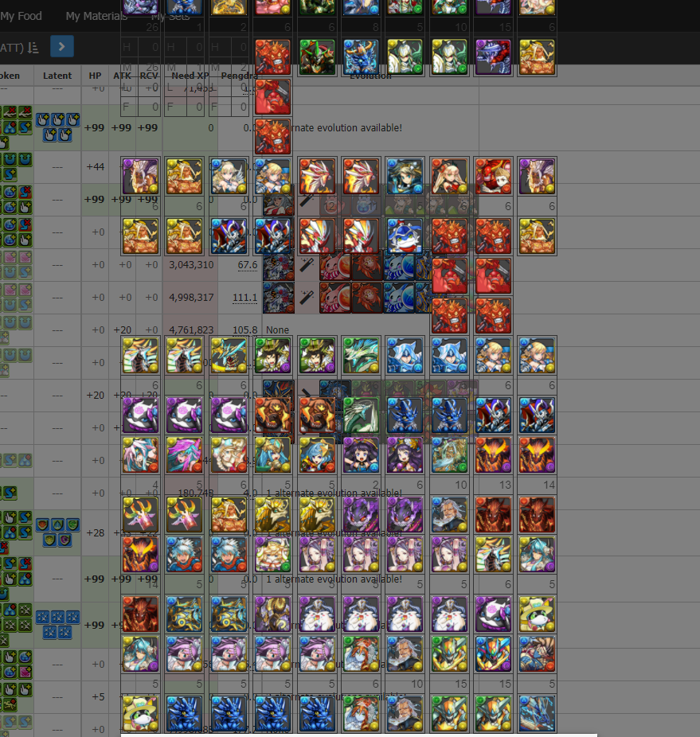
Task: Select the blonde girl with fire sub-orb icon
Action: [229, 455]
